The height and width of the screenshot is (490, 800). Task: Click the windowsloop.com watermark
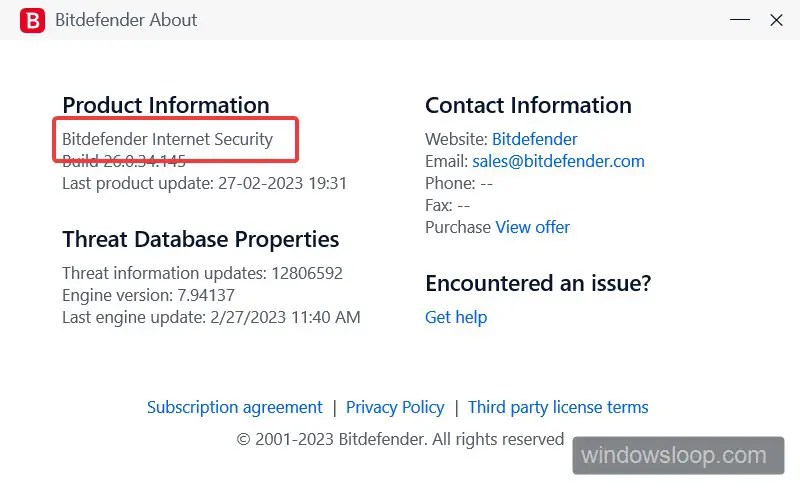pos(678,455)
